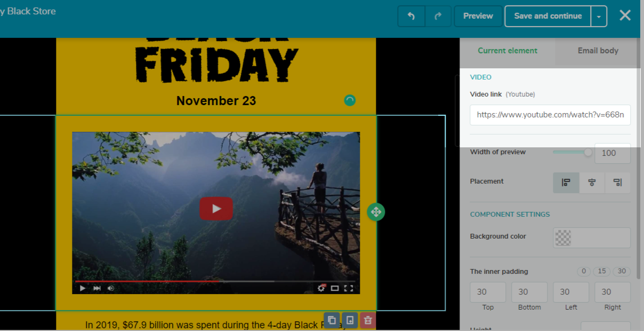Click the skip next control on video

point(97,288)
